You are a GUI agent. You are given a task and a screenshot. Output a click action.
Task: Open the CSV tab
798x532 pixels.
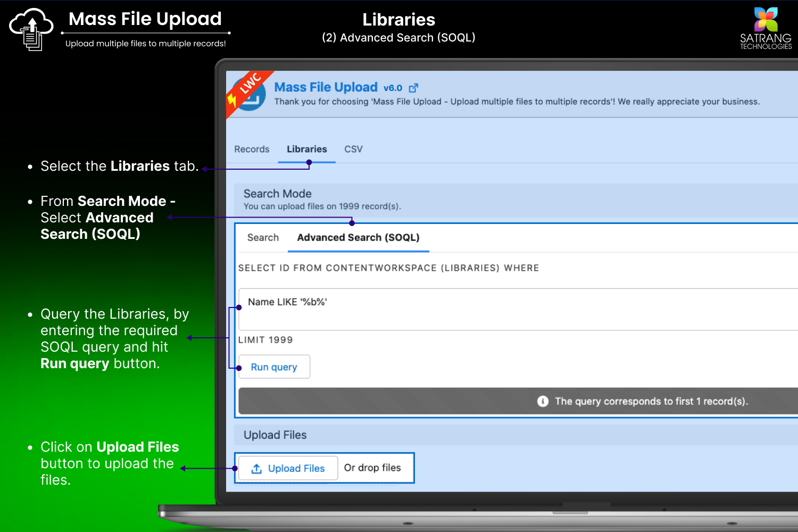tap(353, 149)
